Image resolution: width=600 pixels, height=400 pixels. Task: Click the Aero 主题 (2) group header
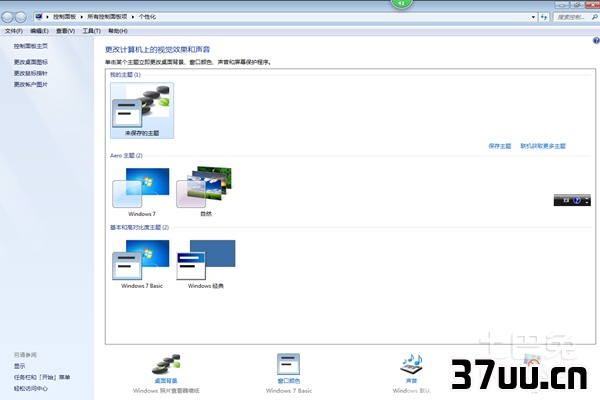coord(126,155)
